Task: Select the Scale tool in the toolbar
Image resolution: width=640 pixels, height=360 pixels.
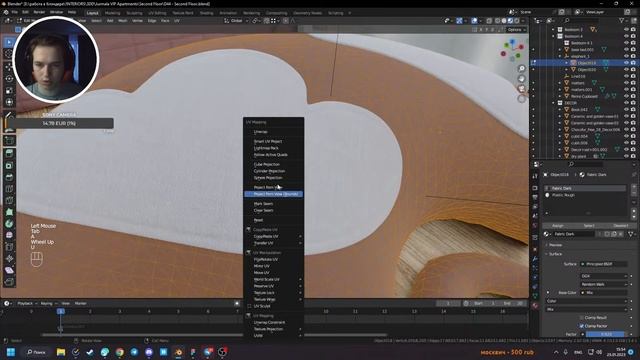Action: (9, 90)
